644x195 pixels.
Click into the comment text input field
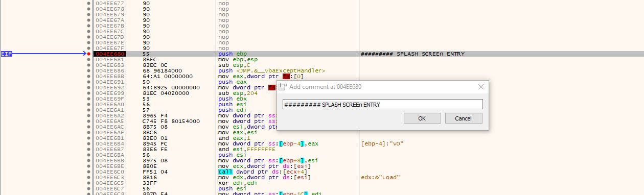point(382,104)
